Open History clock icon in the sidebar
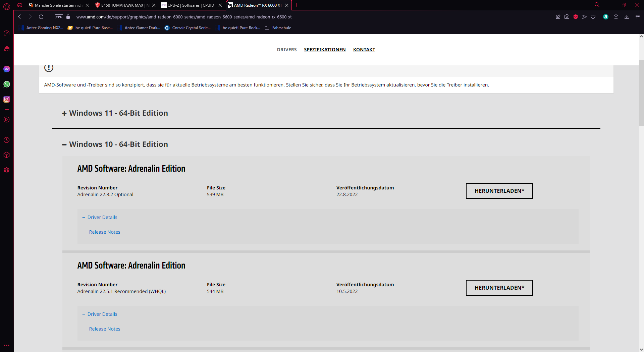Image resolution: width=644 pixels, height=352 pixels. coord(7,140)
